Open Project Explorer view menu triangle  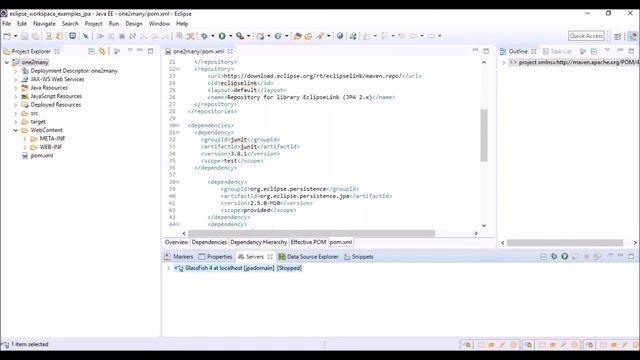coord(130,51)
